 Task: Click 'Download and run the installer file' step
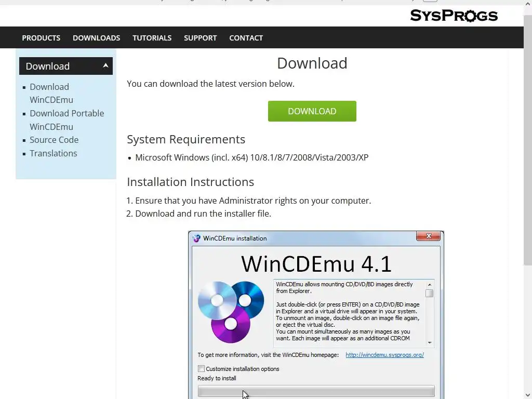203,214
